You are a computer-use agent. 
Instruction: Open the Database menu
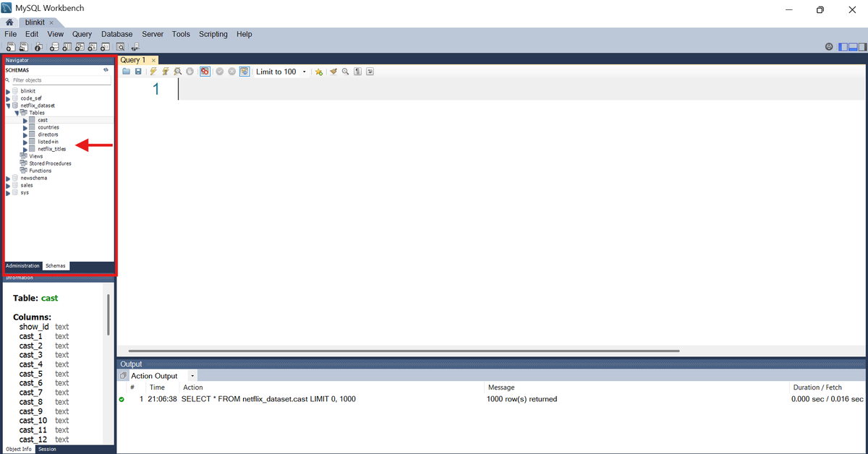tap(116, 34)
